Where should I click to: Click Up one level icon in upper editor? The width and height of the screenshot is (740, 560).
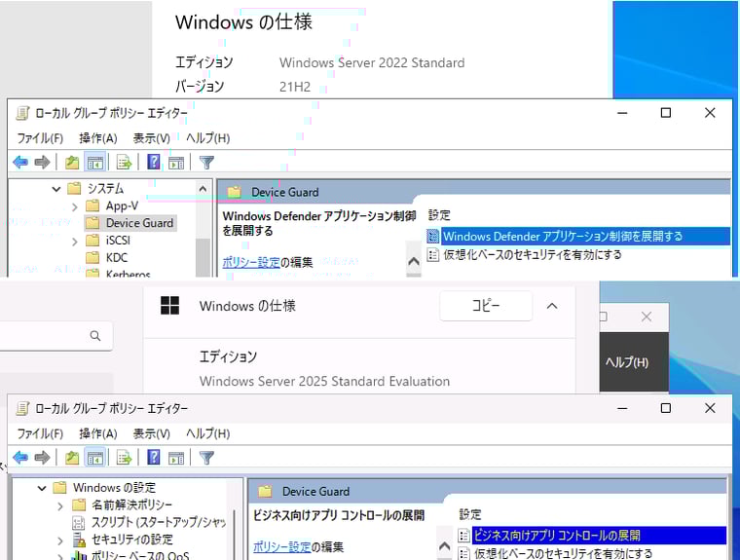coord(72,163)
